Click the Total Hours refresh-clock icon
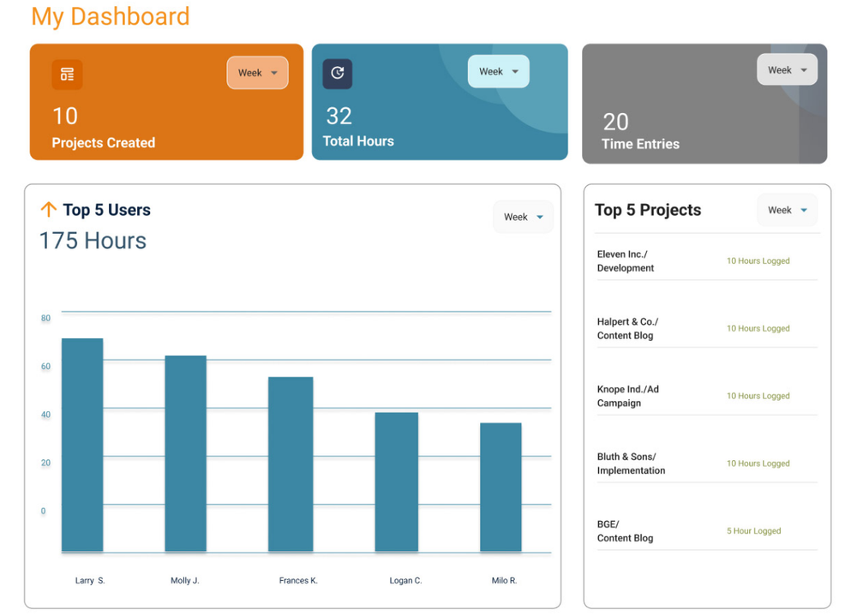 (337, 73)
